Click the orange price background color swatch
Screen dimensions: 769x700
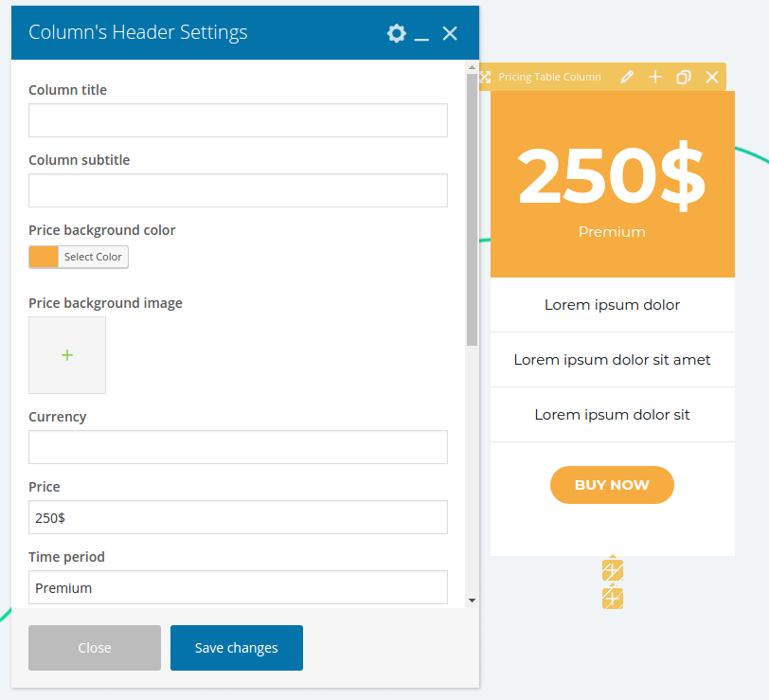point(44,257)
